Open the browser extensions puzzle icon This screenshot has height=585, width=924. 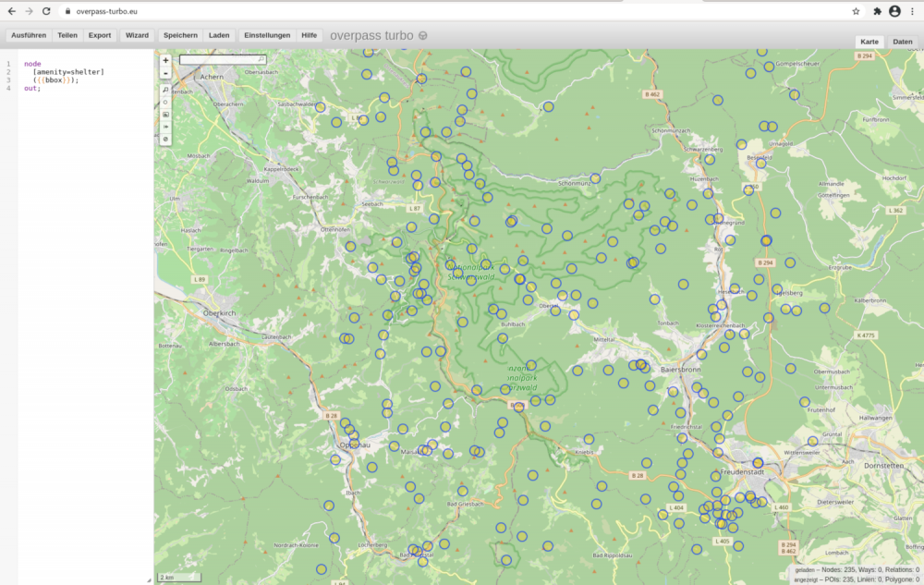[877, 11]
